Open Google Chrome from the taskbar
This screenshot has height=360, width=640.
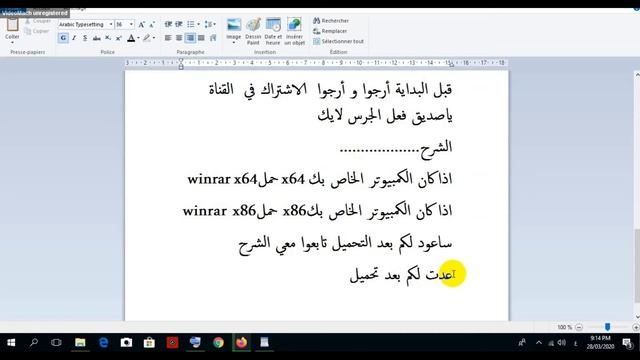(218, 342)
